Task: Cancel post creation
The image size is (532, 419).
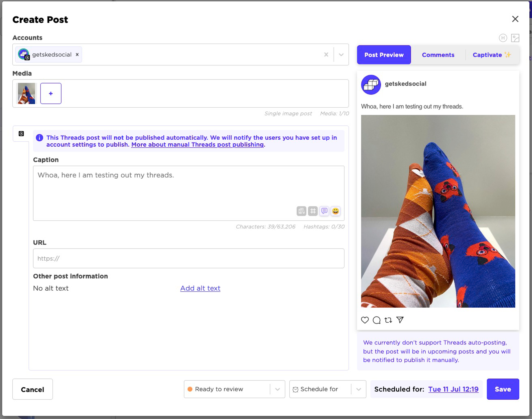Action: [x=33, y=389]
